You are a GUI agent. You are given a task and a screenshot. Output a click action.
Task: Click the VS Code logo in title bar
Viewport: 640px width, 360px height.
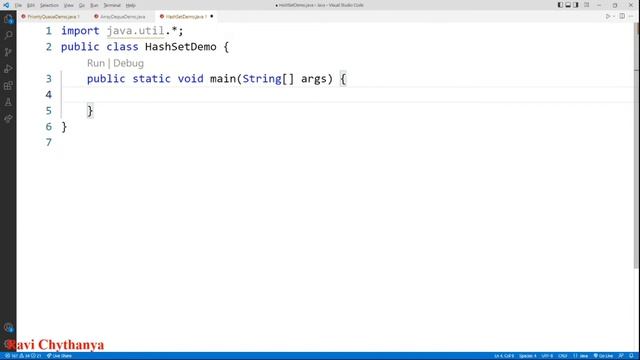pos(6,5)
